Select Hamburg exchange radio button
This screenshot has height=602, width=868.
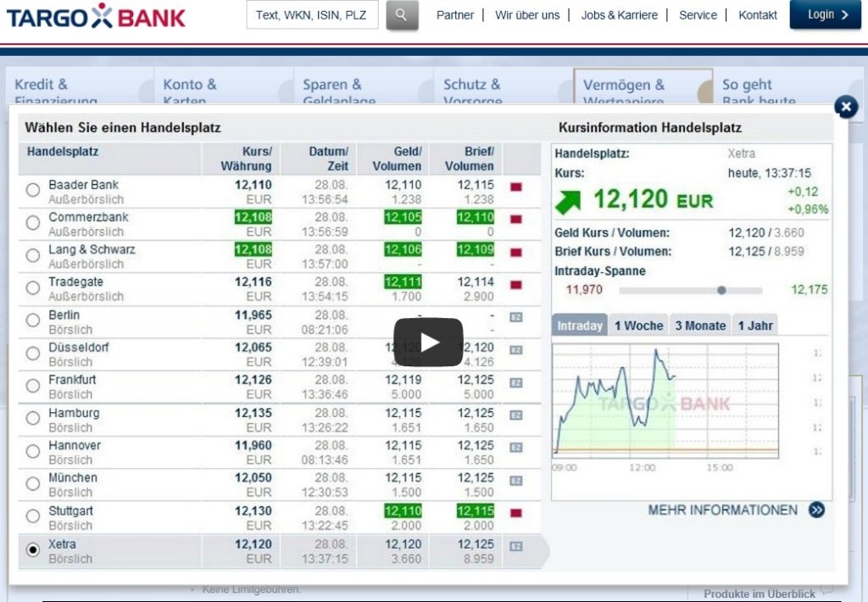click(x=33, y=418)
